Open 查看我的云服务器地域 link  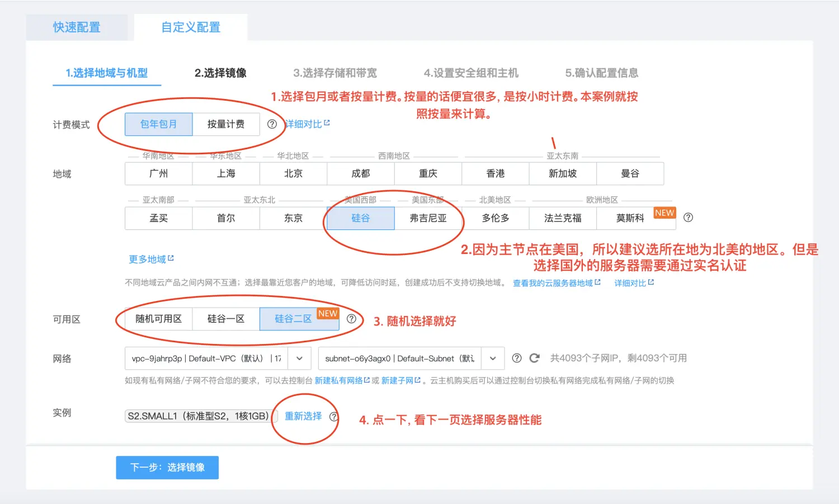pos(557,283)
